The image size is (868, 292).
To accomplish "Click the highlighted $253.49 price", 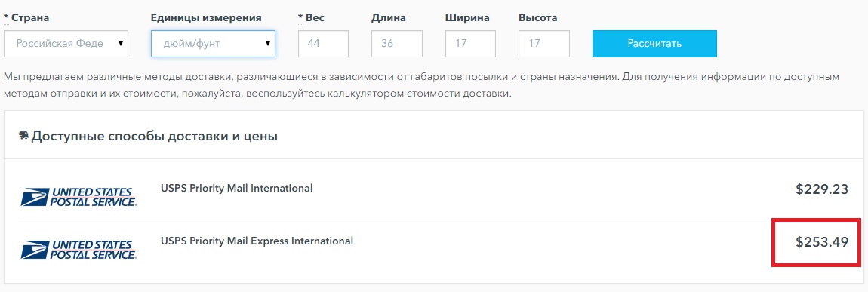I will [x=822, y=242].
